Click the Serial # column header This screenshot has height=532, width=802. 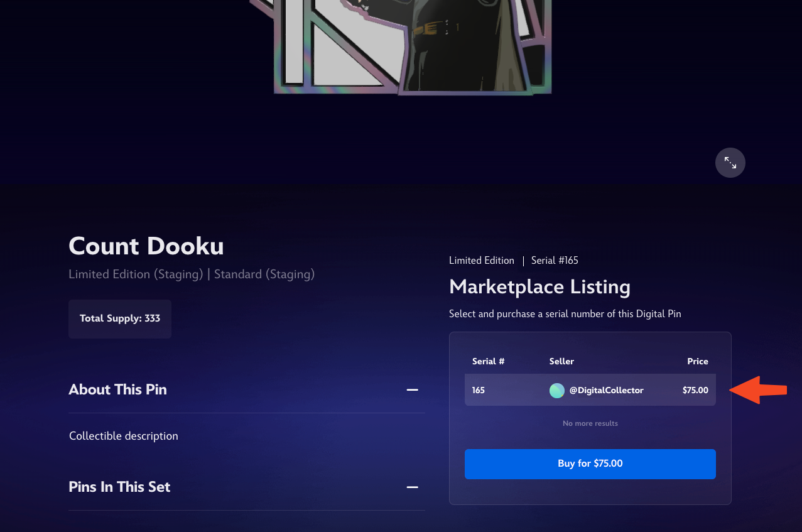[x=489, y=361]
